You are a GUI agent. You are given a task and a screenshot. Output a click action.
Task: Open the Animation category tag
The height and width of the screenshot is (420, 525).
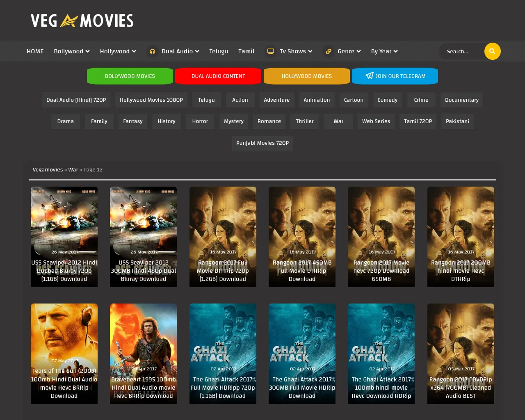pyautogui.click(x=317, y=100)
